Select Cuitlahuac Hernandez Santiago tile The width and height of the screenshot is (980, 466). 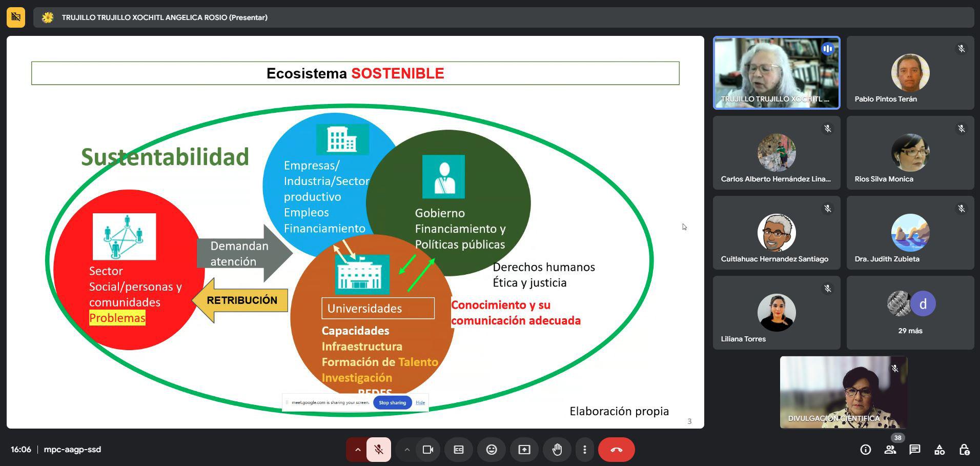coord(777,233)
